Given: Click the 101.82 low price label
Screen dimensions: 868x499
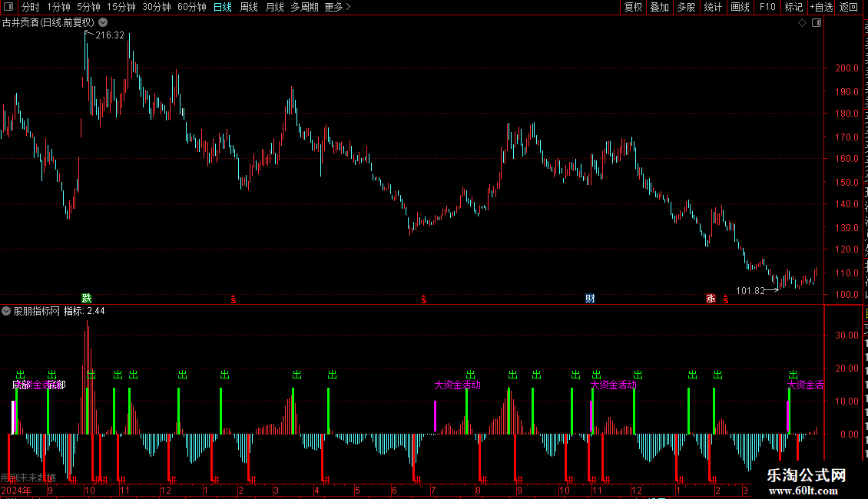Looking at the screenshot, I should click(x=750, y=291).
